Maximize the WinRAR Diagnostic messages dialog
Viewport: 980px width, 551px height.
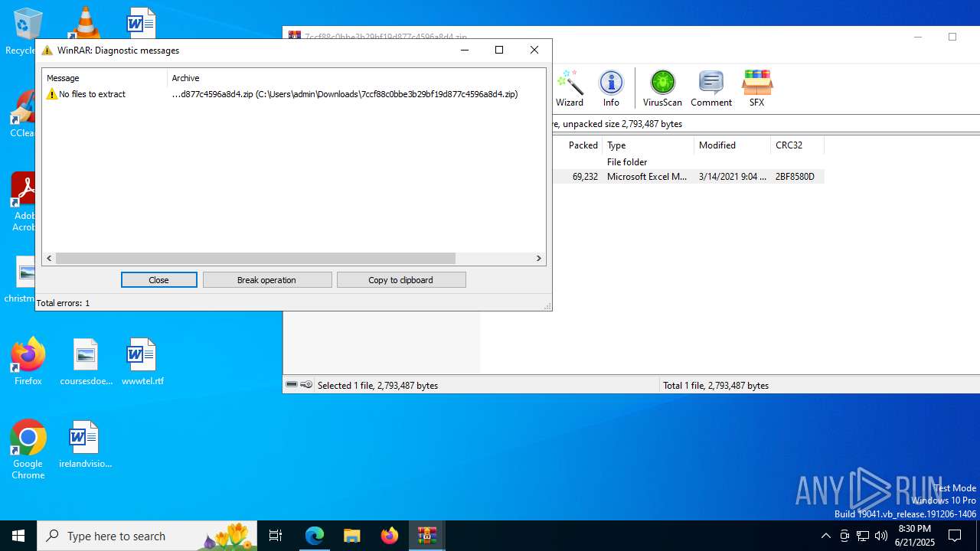(x=499, y=50)
